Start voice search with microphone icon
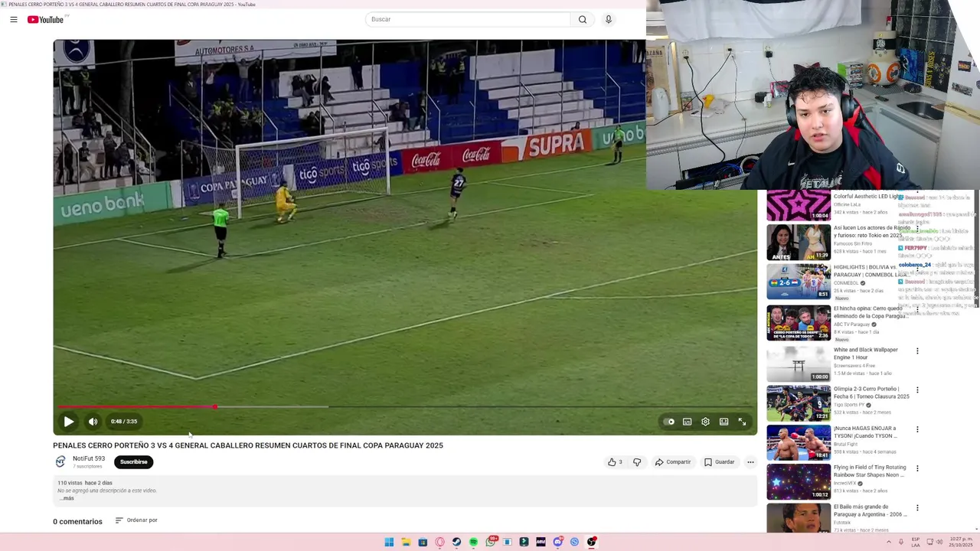 (x=609, y=19)
